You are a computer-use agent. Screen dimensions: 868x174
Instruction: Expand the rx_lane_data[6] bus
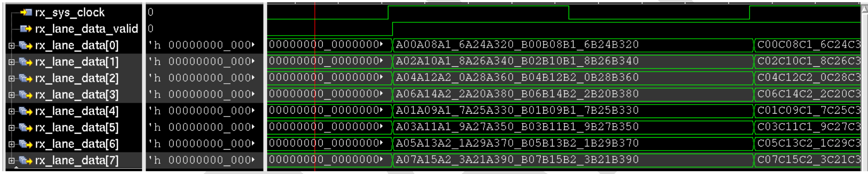[12, 144]
